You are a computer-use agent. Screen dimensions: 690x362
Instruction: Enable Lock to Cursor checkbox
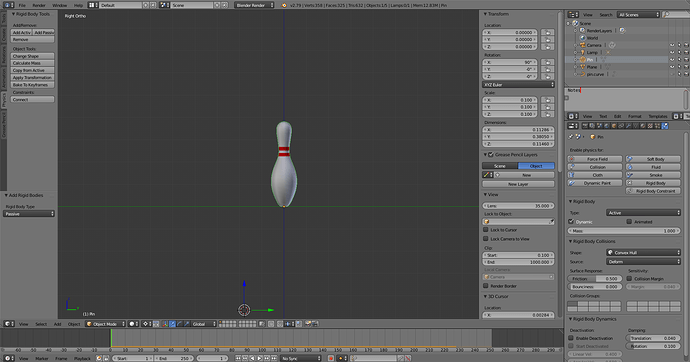486,230
